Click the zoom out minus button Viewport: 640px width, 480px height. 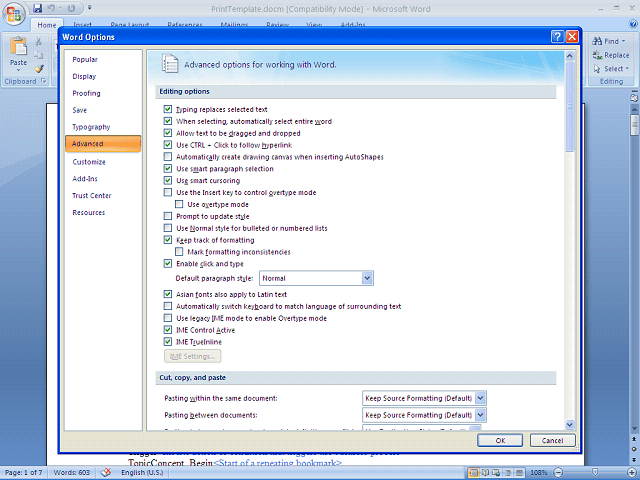(x=558, y=473)
